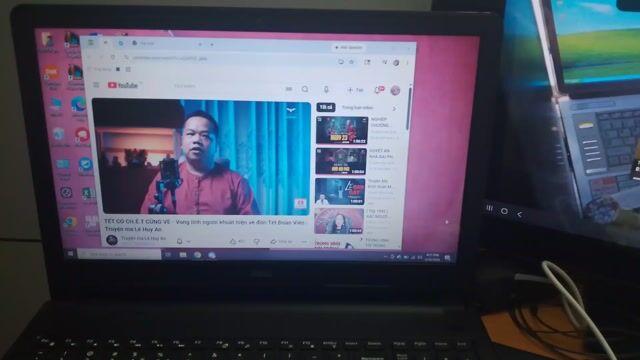Open the "NGHIỆP CHƯỚNG" suggested video thumbnail

point(342,130)
